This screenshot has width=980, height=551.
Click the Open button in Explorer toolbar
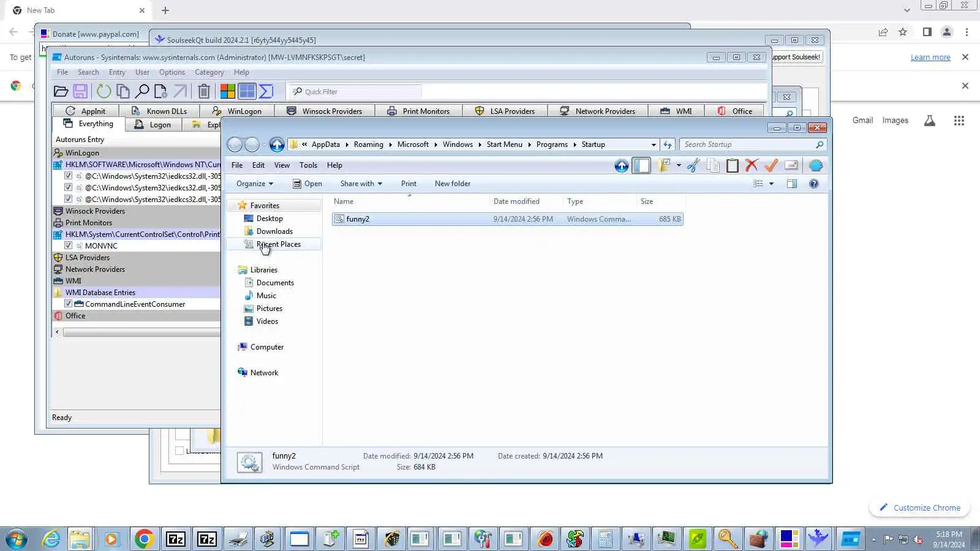coord(307,184)
